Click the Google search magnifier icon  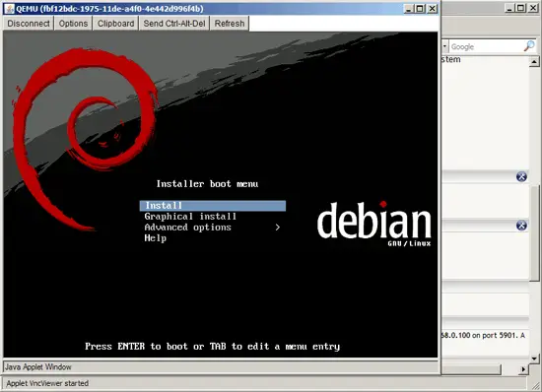point(529,46)
